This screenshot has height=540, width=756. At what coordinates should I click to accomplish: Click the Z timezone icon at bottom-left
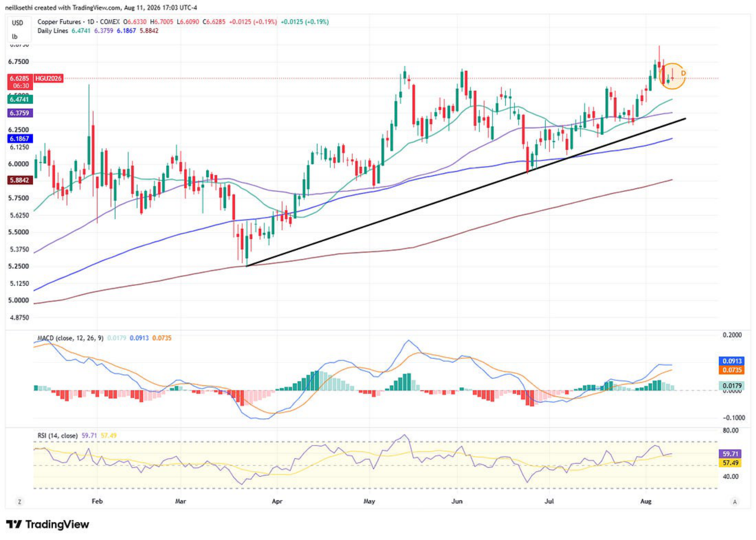[19, 502]
